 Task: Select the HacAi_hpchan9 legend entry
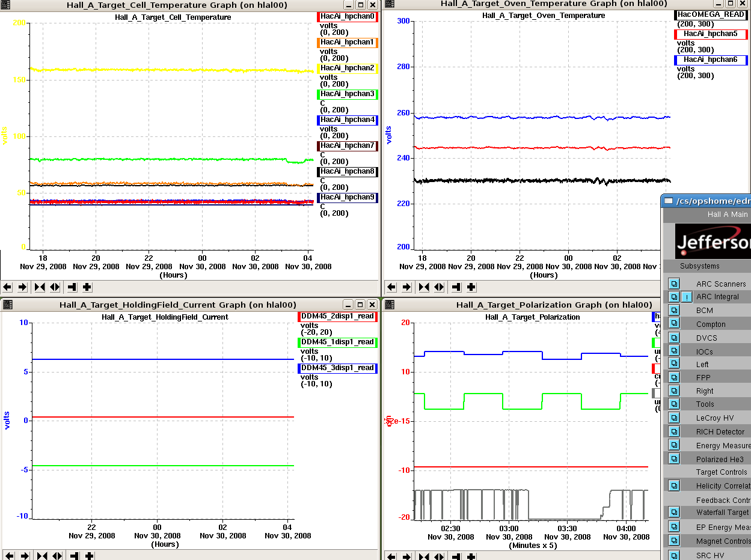[348, 198]
